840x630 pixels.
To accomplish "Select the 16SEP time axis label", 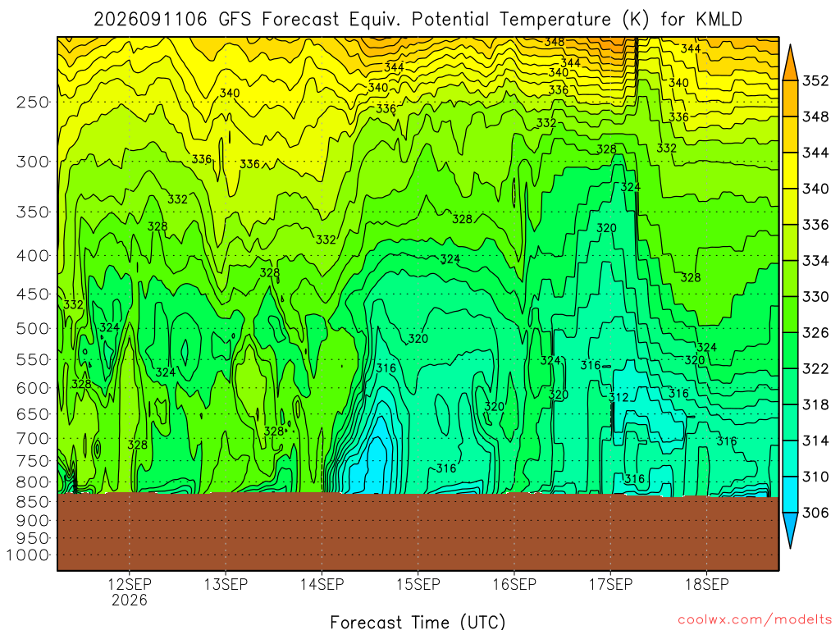I will pos(514,584).
